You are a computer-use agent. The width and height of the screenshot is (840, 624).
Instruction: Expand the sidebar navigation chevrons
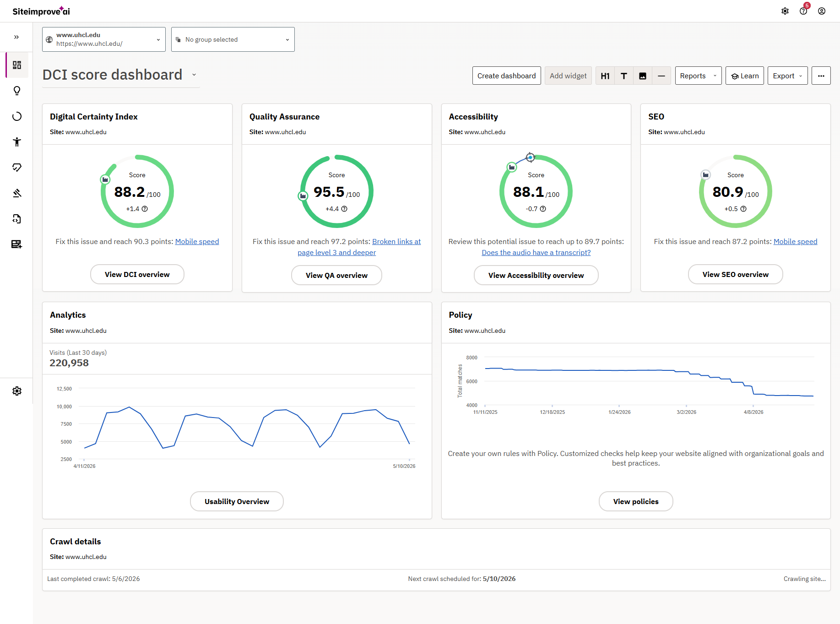[x=16, y=37]
